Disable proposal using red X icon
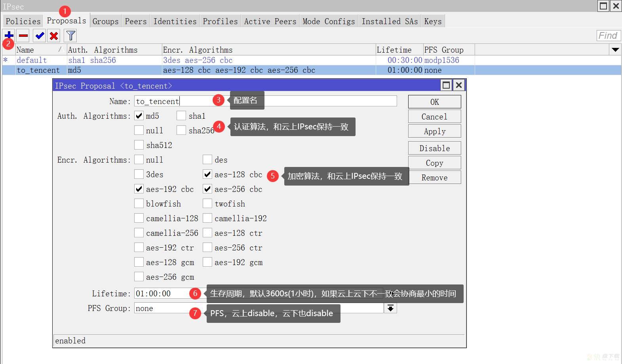Image resolution: width=622 pixels, height=364 pixels. pos(54,36)
